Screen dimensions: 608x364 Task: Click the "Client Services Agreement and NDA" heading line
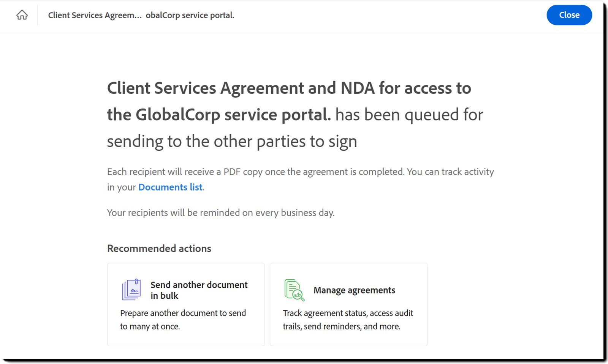coord(289,88)
